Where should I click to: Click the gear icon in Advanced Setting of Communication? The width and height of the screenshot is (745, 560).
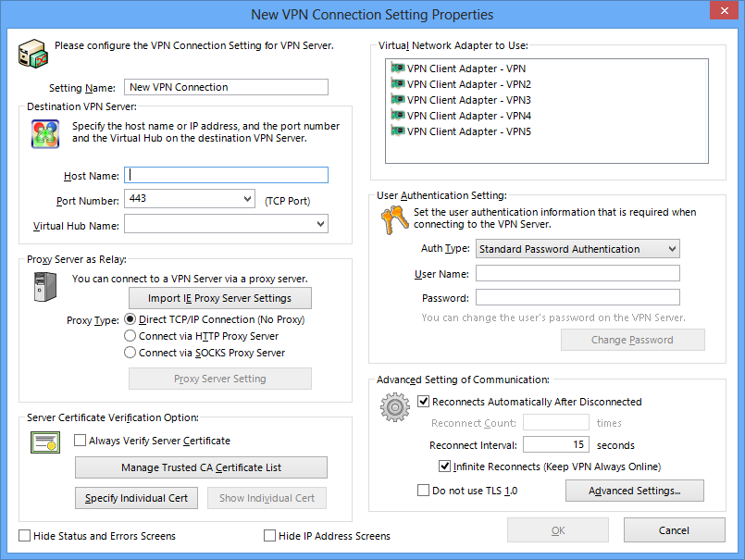pyautogui.click(x=395, y=407)
